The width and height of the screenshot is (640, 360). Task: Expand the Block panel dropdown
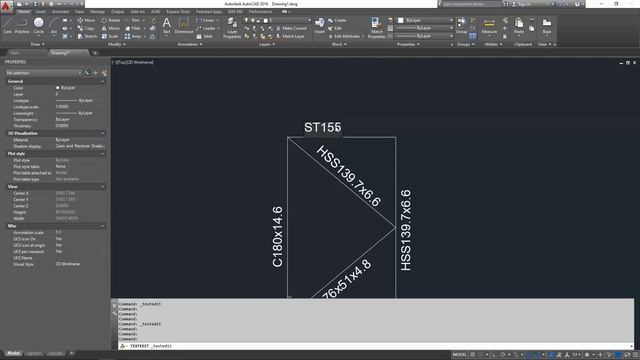click(339, 44)
